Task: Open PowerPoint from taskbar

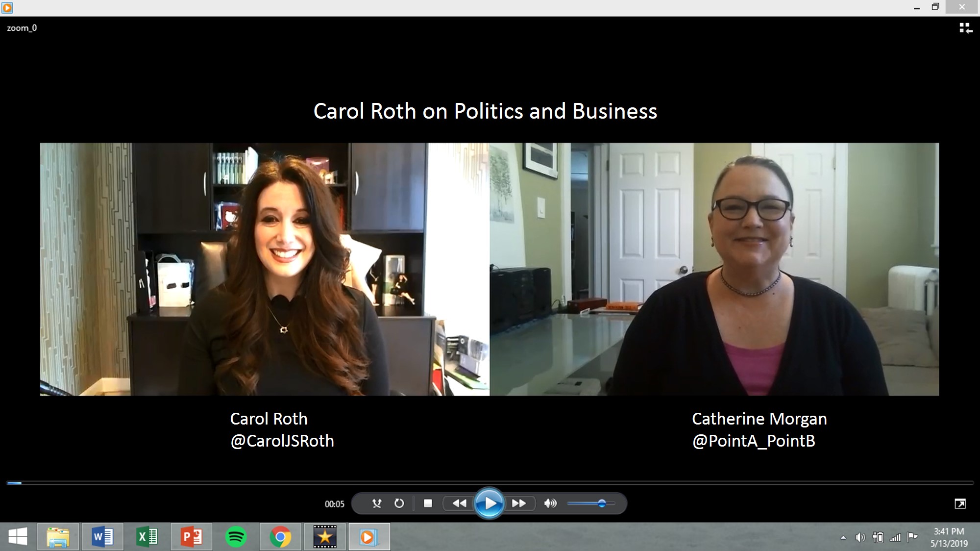Action: 192,537
